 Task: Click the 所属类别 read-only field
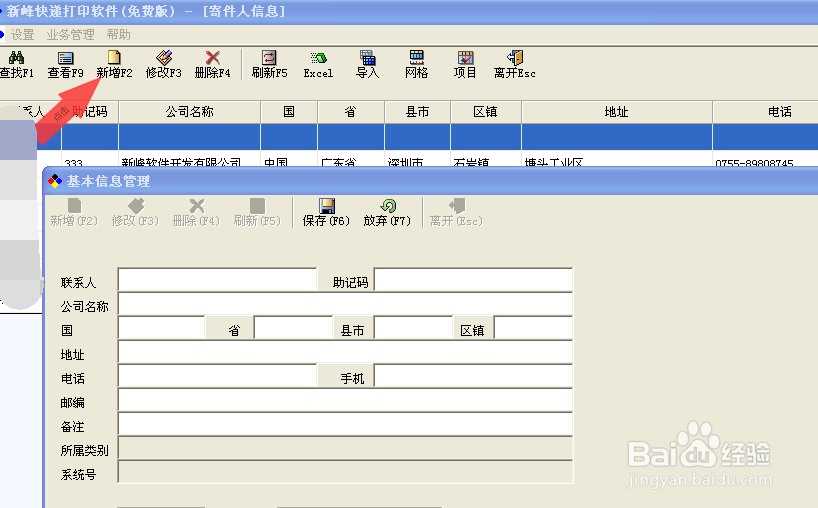(x=345, y=448)
